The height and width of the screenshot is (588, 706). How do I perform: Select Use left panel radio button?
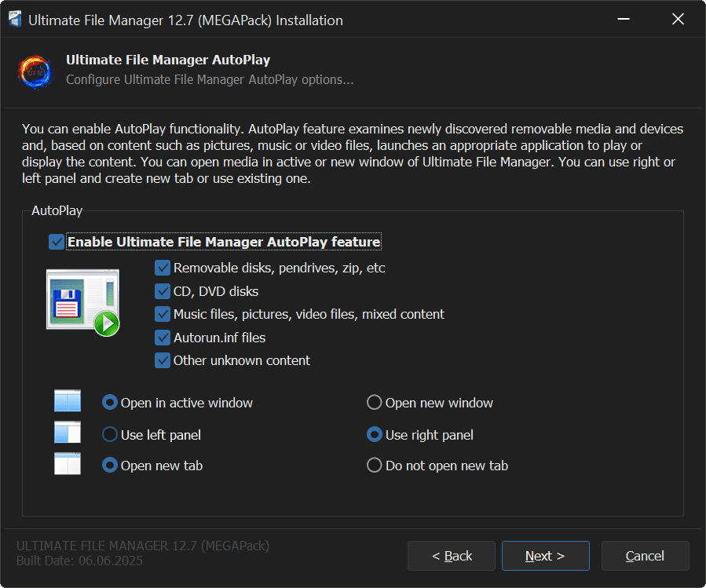[110, 434]
